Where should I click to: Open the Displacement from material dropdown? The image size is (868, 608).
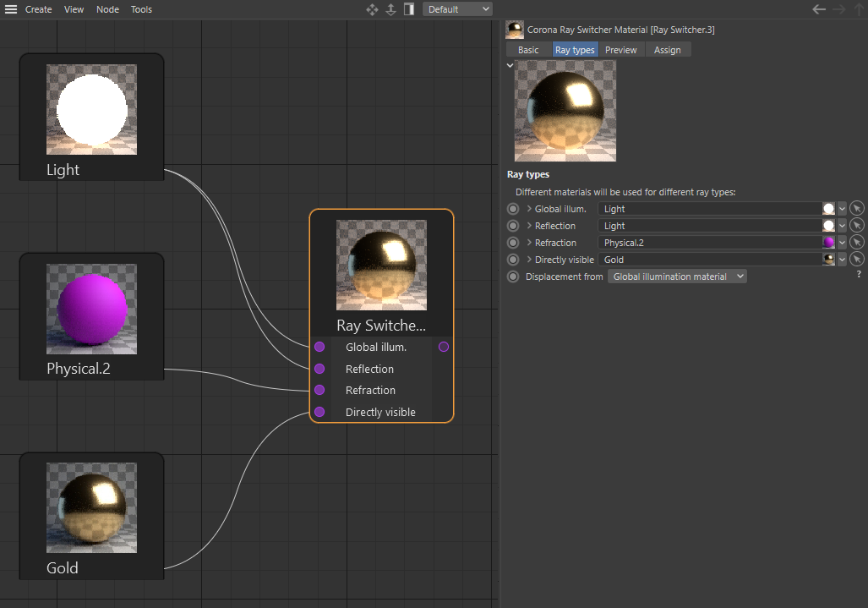677,277
